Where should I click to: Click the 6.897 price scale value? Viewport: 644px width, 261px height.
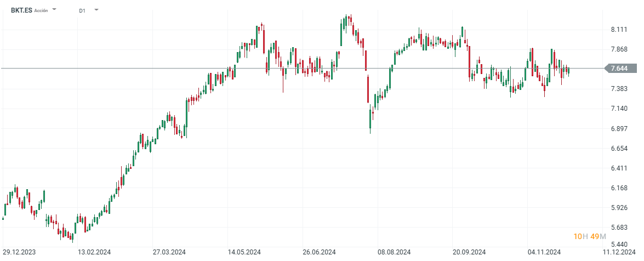click(x=619, y=128)
